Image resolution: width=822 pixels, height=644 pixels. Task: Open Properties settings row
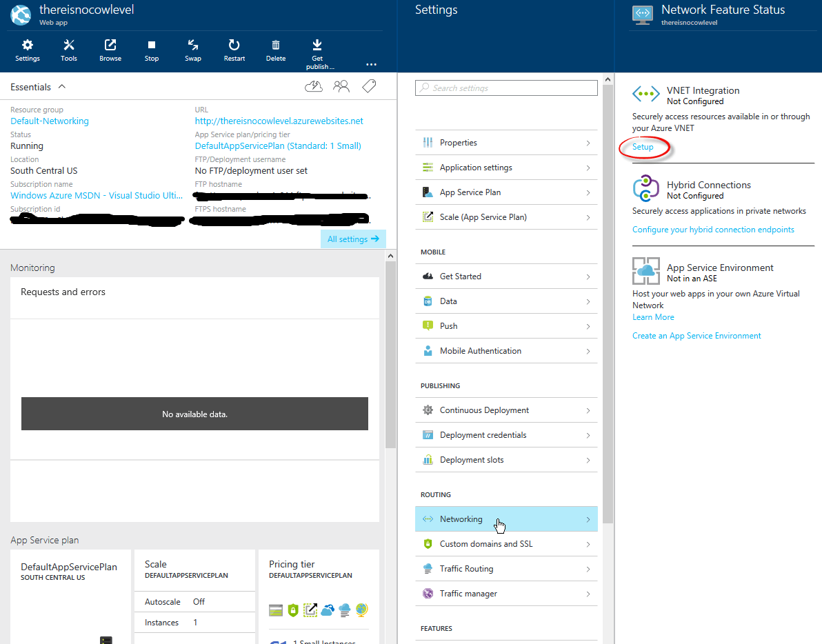click(x=506, y=143)
